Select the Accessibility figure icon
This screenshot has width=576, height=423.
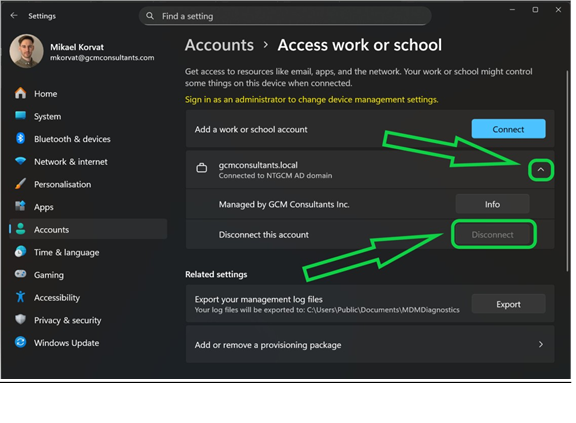coord(21,297)
